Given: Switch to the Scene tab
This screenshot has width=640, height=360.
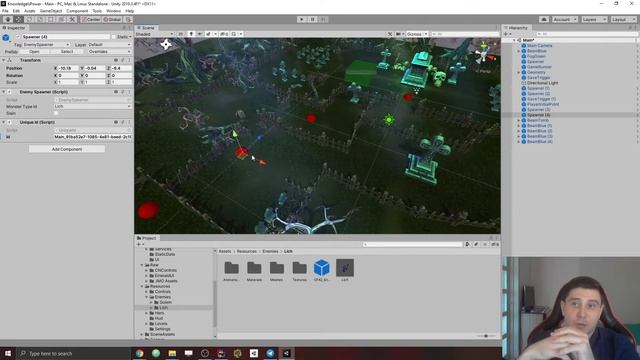Looking at the screenshot, I should pyautogui.click(x=146, y=28).
